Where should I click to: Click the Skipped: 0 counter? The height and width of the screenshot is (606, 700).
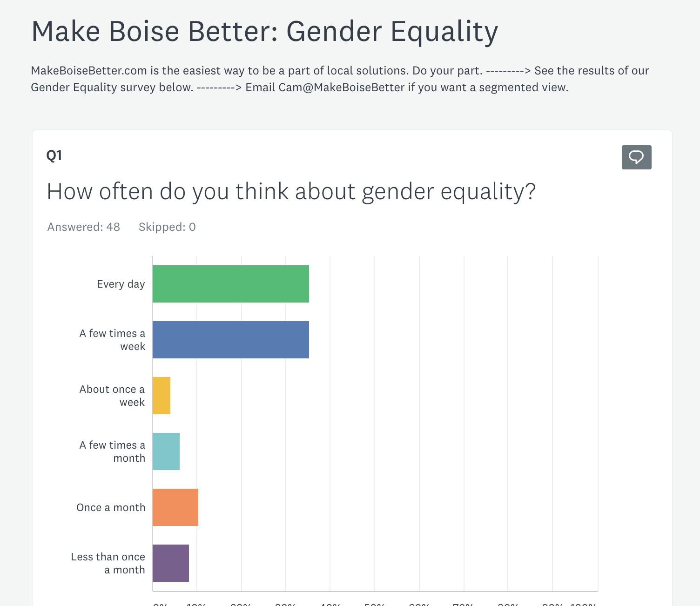click(167, 227)
